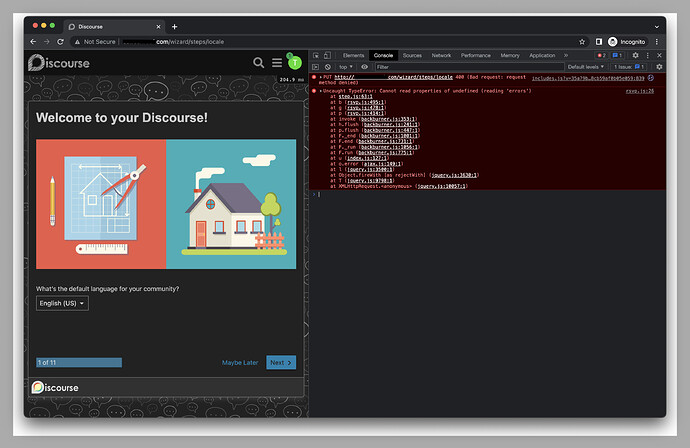Open the Default levels dropdown
The height and width of the screenshot is (448, 690).
pyautogui.click(x=585, y=67)
